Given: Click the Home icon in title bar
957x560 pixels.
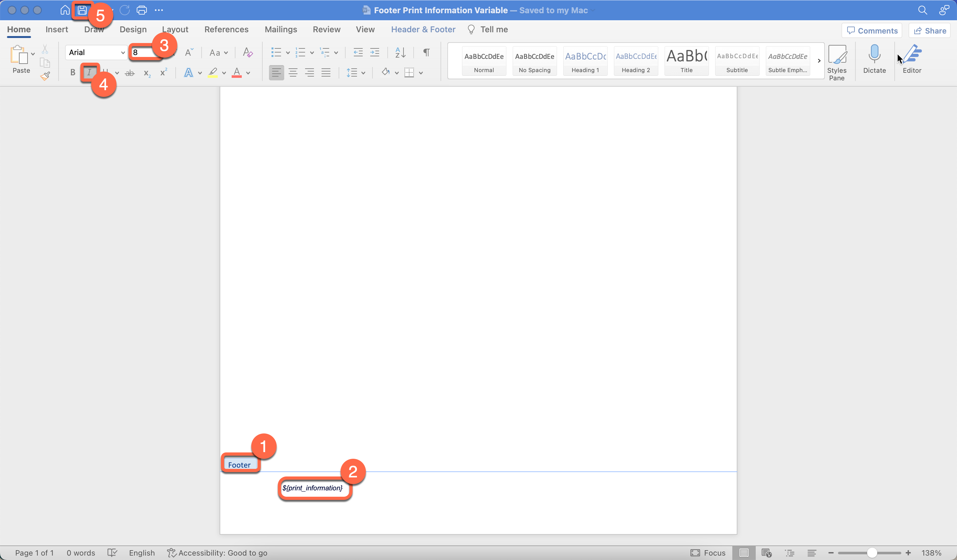Looking at the screenshot, I should [65, 10].
